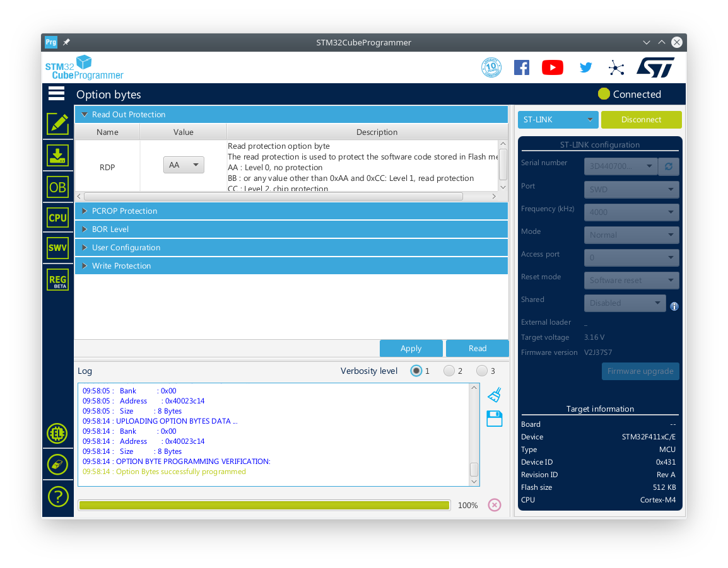
Task: Open the ST-LINK interface dropdown
Action: click(x=558, y=120)
